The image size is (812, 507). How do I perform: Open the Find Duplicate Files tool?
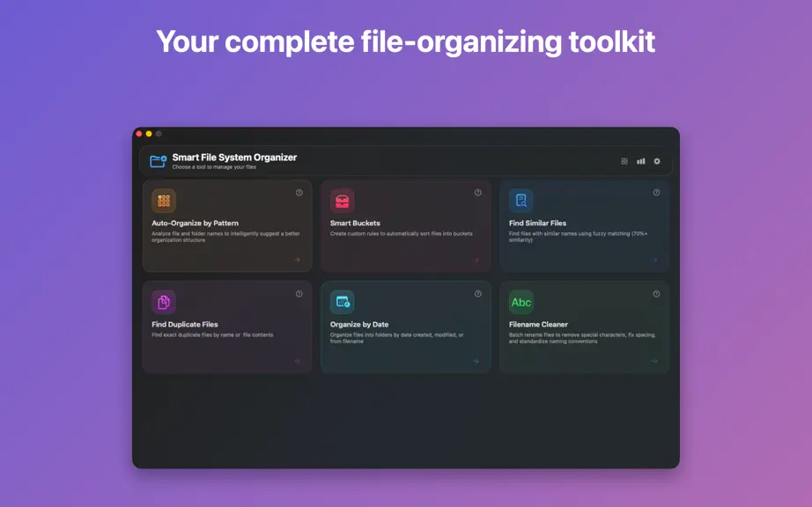pos(227,327)
